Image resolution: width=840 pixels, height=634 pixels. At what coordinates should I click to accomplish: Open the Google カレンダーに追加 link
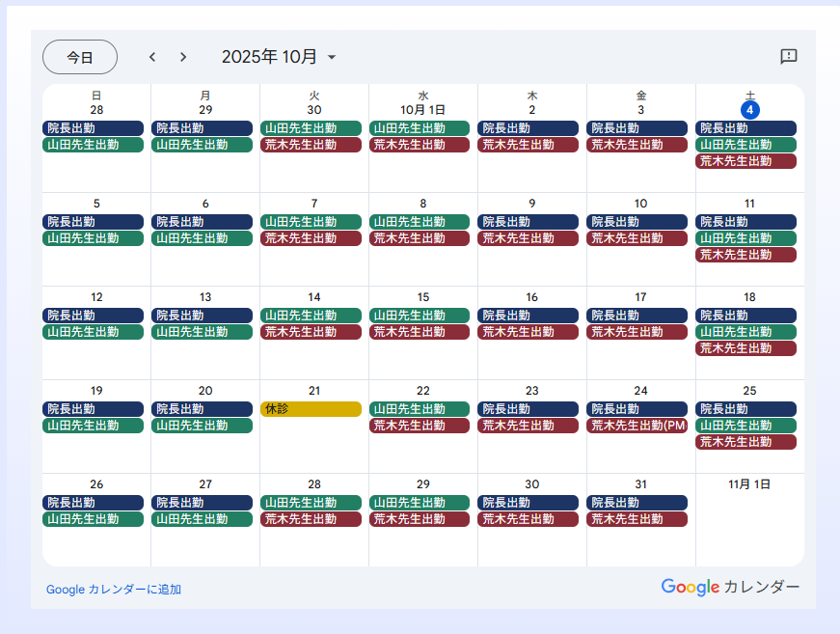tap(114, 589)
